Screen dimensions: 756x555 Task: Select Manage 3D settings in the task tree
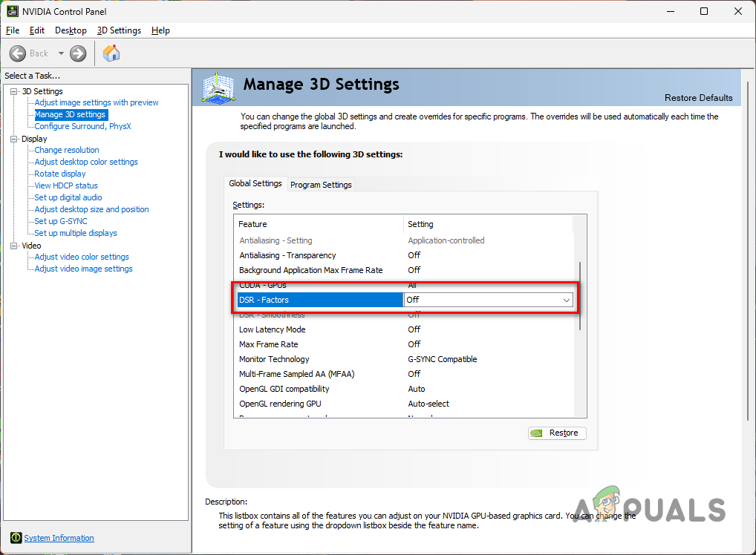click(71, 115)
